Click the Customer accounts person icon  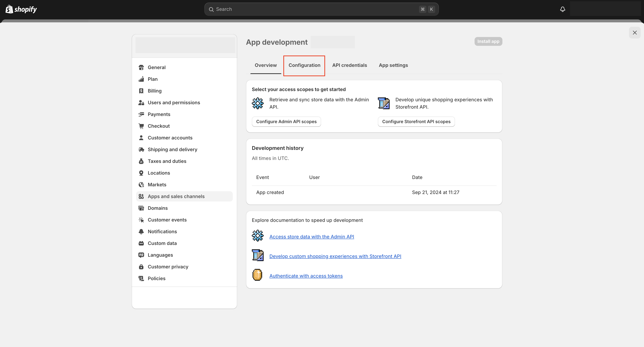[141, 138]
